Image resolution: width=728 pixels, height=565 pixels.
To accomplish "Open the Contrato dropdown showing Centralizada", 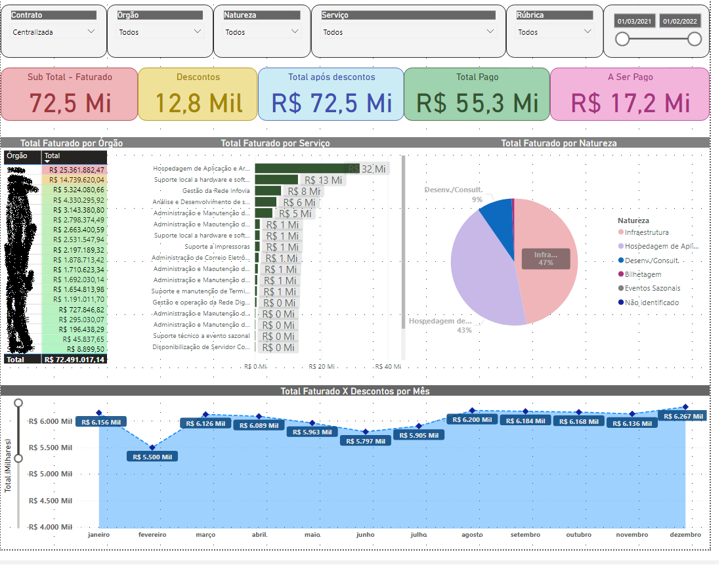I will (x=53, y=32).
